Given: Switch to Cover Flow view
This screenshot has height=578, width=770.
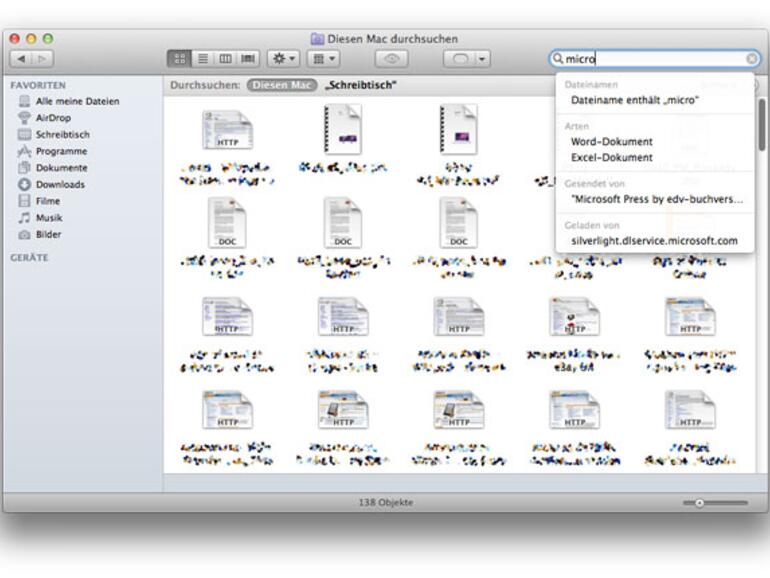Looking at the screenshot, I should 249,59.
